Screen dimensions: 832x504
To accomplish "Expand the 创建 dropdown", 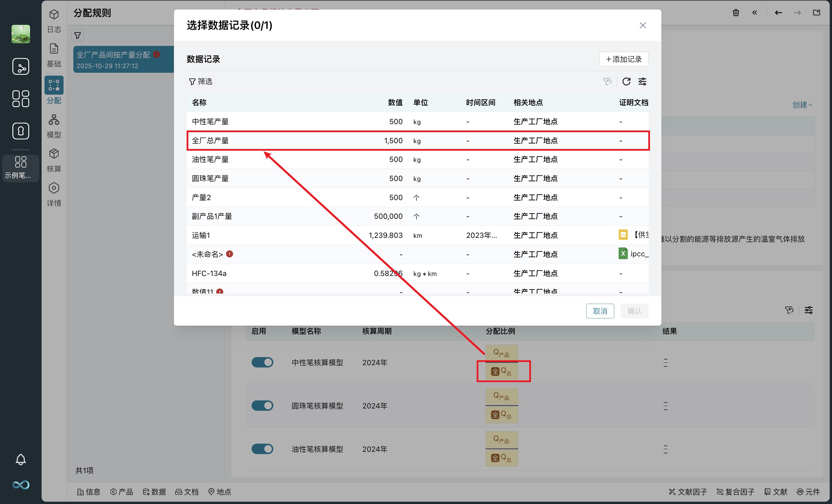I will pyautogui.click(x=802, y=105).
